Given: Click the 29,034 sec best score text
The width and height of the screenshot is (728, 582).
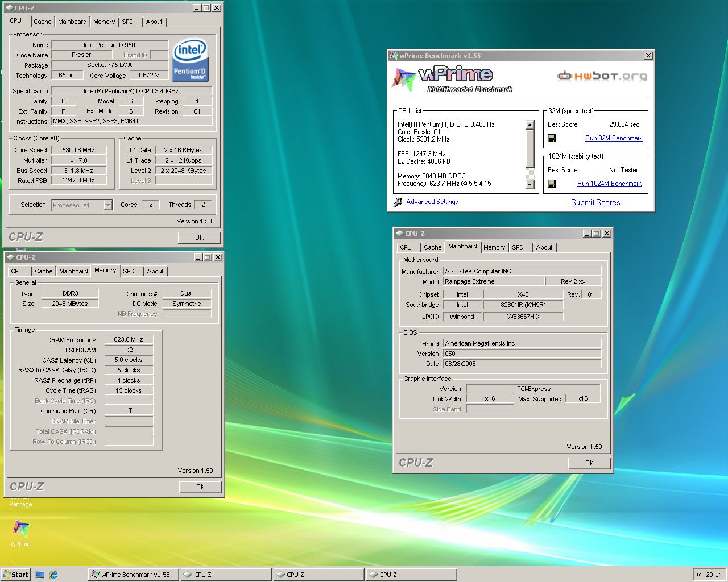Looking at the screenshot, I should coord(624,124).
